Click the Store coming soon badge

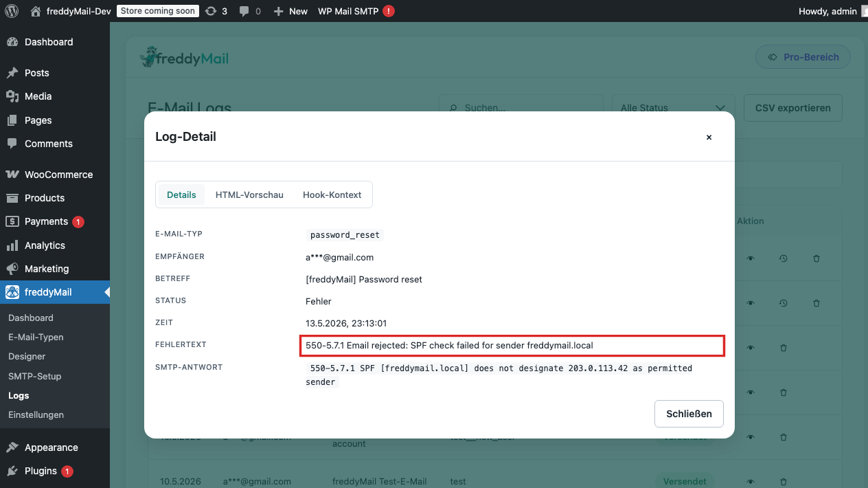[158, 11]
